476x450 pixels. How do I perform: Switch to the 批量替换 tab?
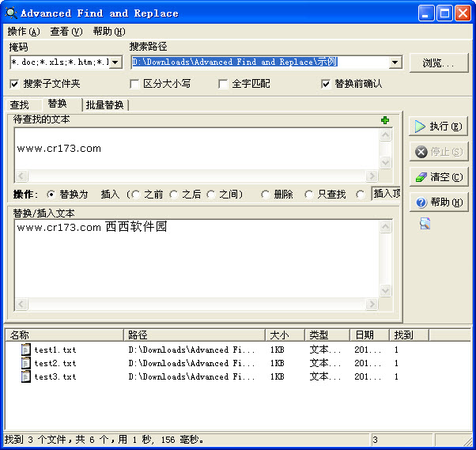pyautogui.click(x=104, y=105)
